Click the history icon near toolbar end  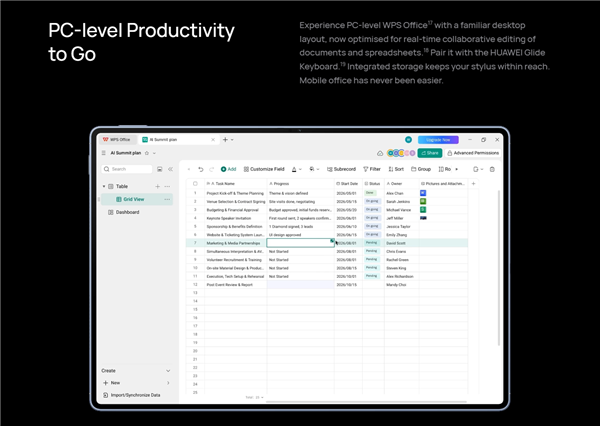tap(476, 169)
